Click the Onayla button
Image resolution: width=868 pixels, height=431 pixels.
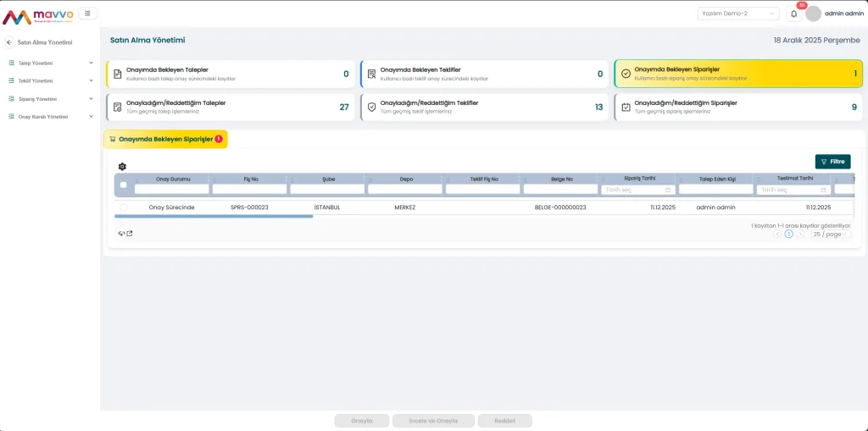[x=361, y=421]
